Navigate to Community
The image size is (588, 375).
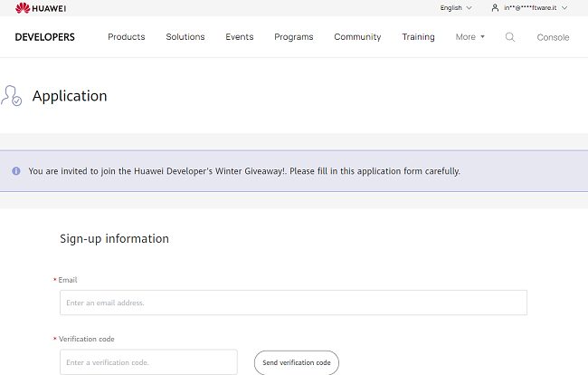click(357, 37)
